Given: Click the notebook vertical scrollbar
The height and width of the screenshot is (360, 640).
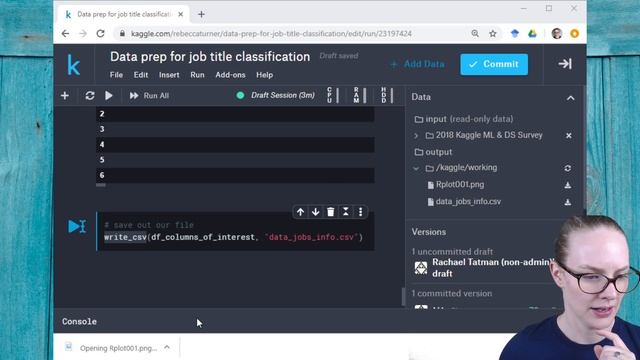Looking at the screenshot, I should [403, 296].
